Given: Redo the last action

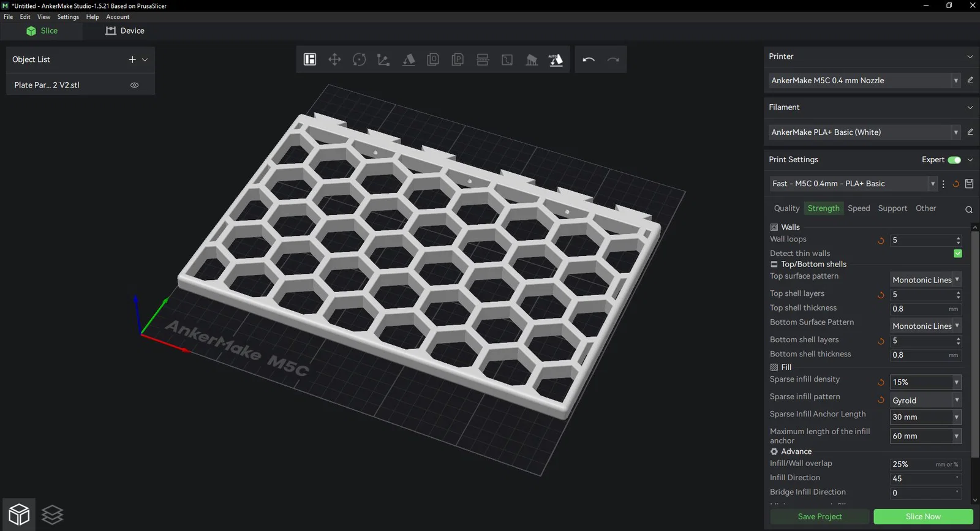Looking at the screenshot, I should (x=613, y=59).
